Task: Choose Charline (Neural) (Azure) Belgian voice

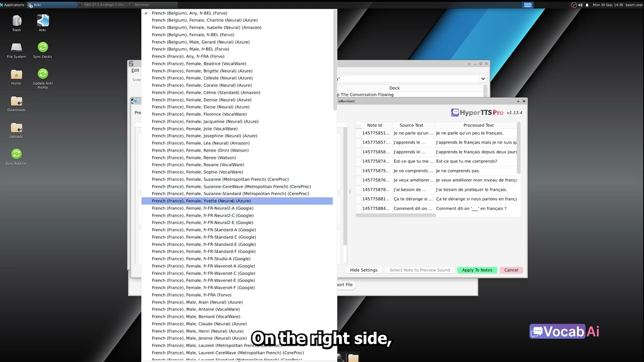Action: 237,20
